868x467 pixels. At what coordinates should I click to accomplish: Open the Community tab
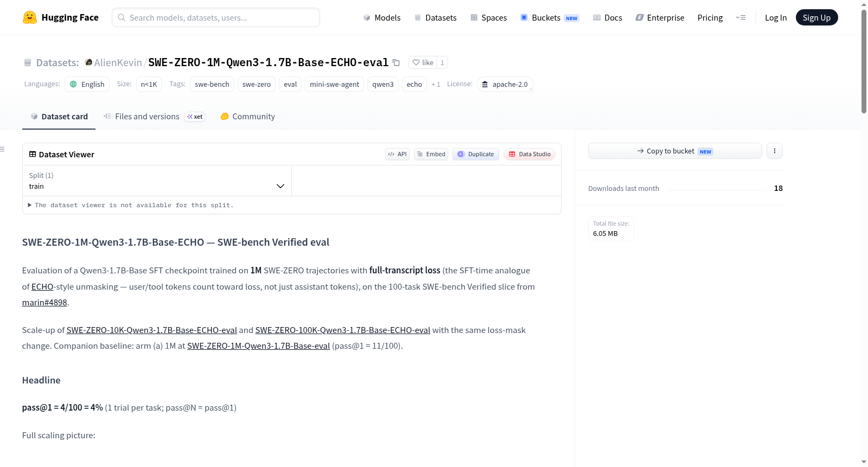247,116
